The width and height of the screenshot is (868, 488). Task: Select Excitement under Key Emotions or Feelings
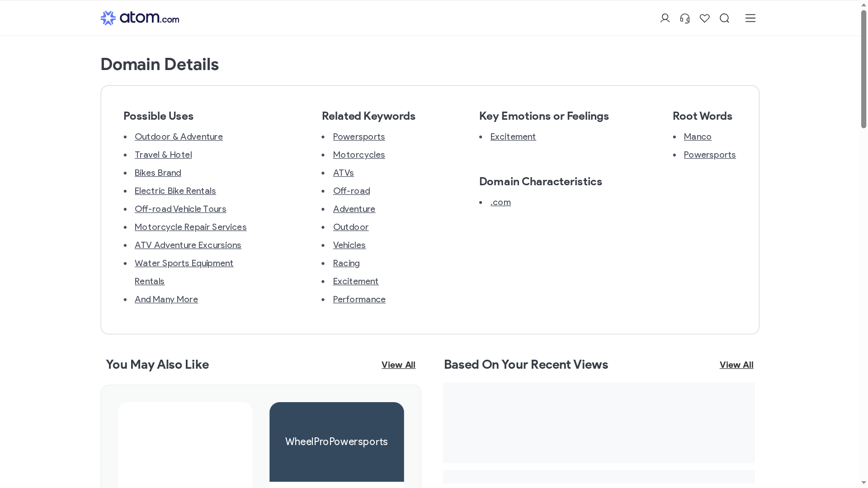[x=513, y=136]
